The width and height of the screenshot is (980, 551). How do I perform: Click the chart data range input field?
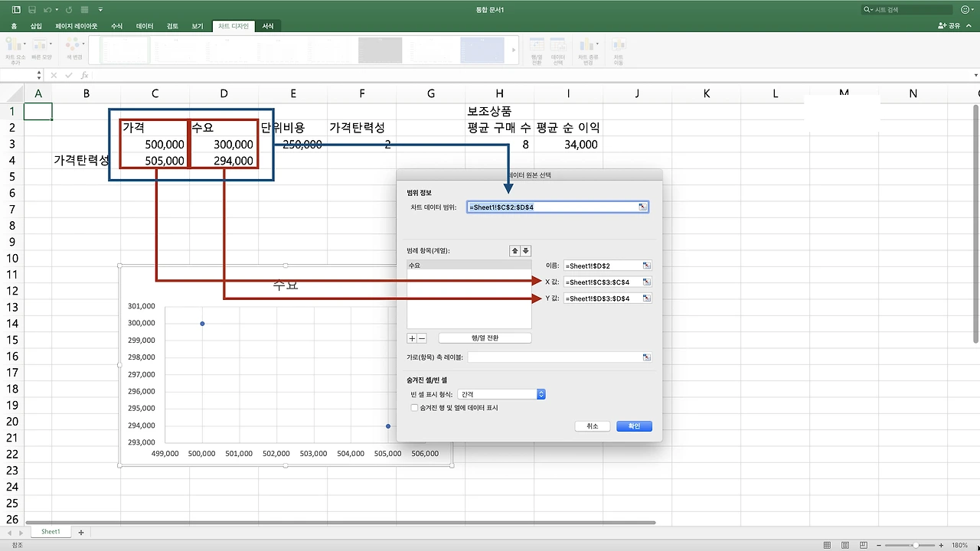558,207
